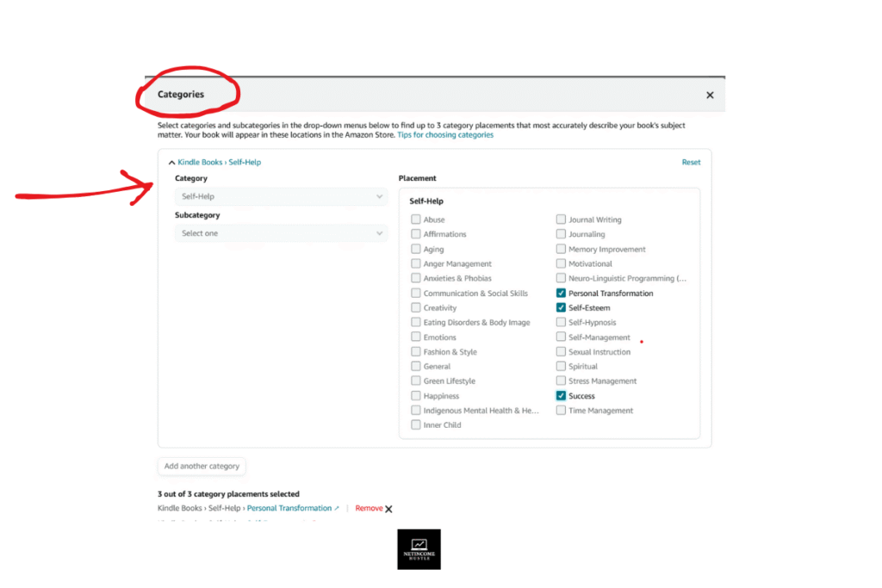
Task: Check Indigenous Mental Health checkbox
Action: (416, 411)
